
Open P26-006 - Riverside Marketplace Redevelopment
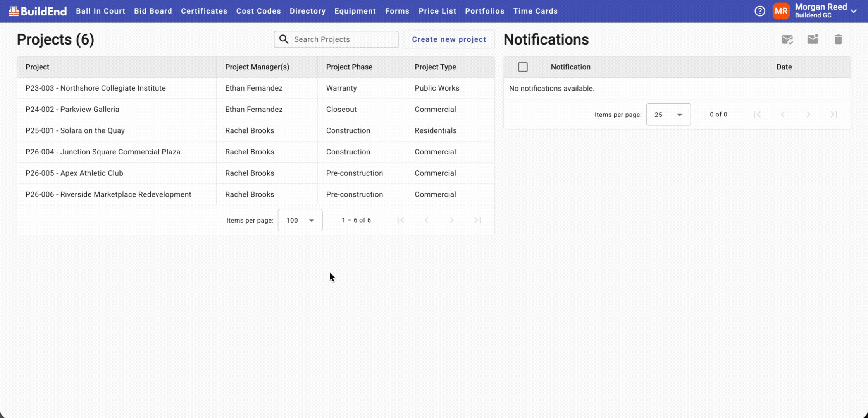click(x=108, y=195)
